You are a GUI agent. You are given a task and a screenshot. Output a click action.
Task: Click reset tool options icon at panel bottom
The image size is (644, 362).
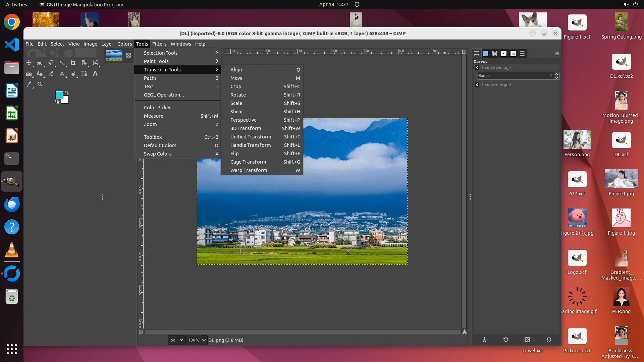pyautogui.click(x=549, y=340)
